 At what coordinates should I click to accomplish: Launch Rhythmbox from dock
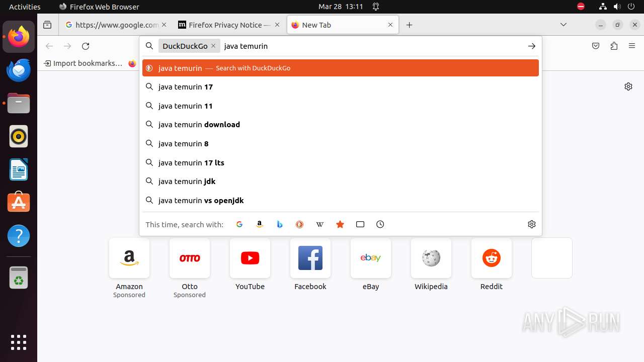19,136
